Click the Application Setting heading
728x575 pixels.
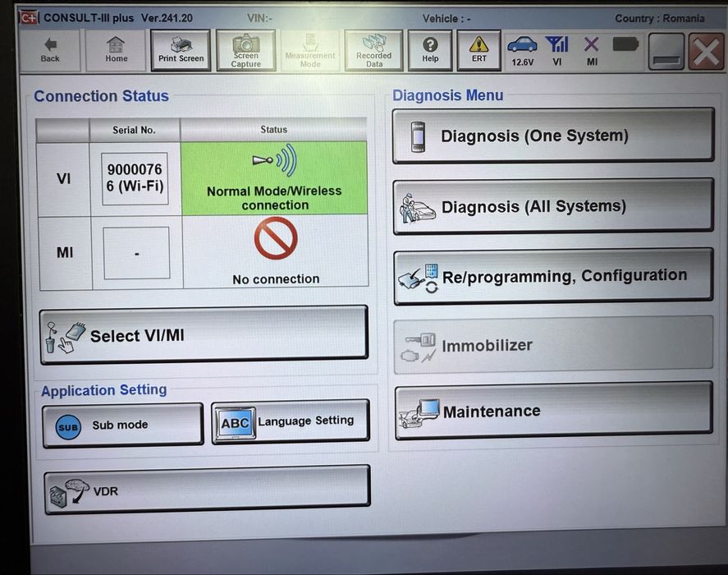(103, 390)
